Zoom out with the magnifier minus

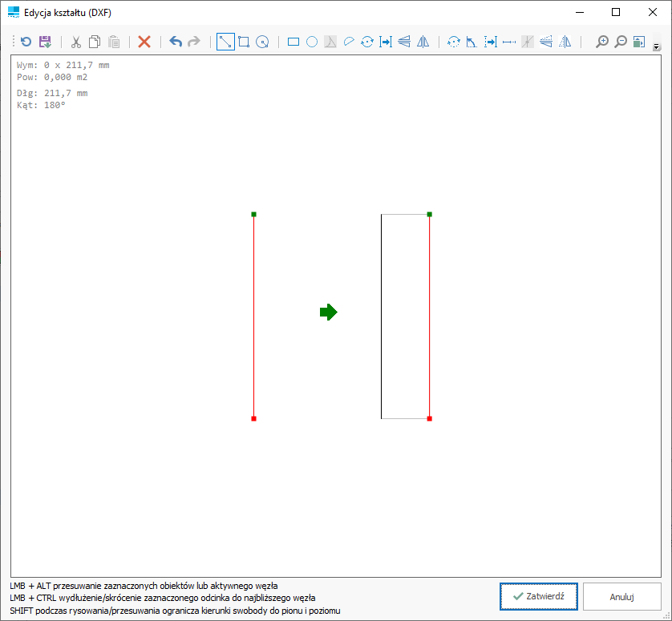click(621, 42)
